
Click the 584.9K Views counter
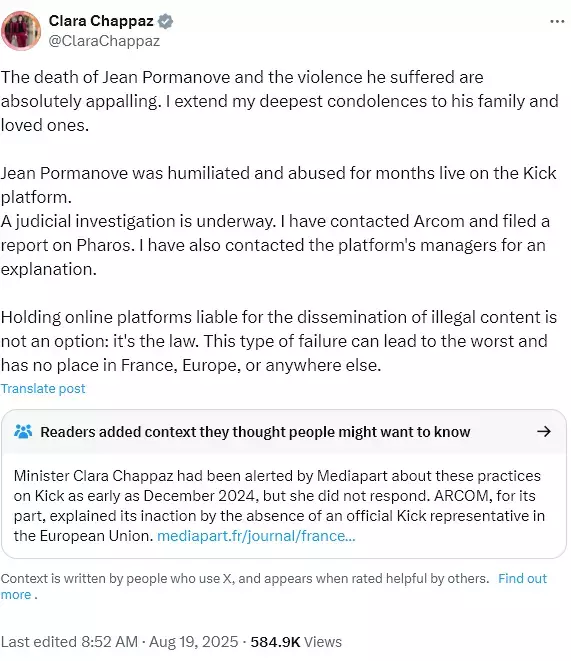pos(296,642)
